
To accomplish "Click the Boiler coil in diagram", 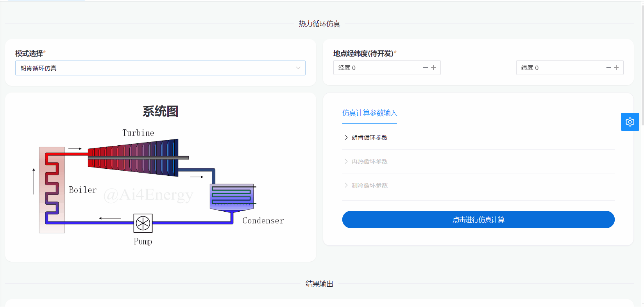I will coord(52,190).
